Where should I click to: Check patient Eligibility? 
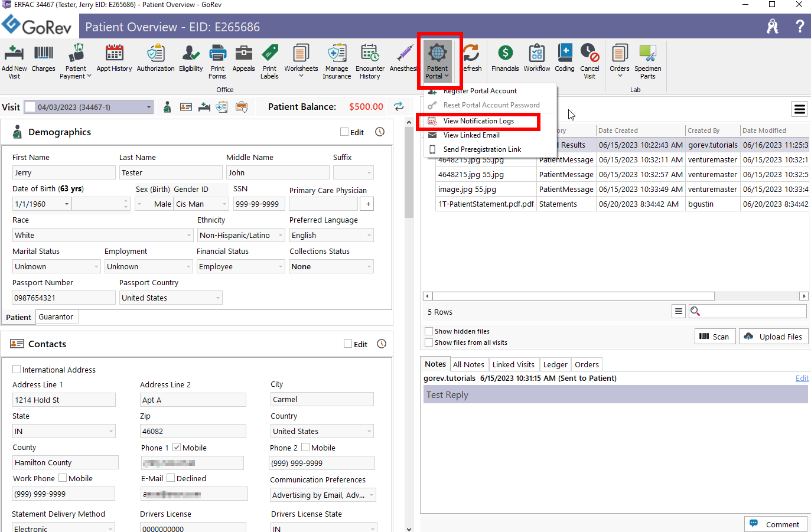191,58
